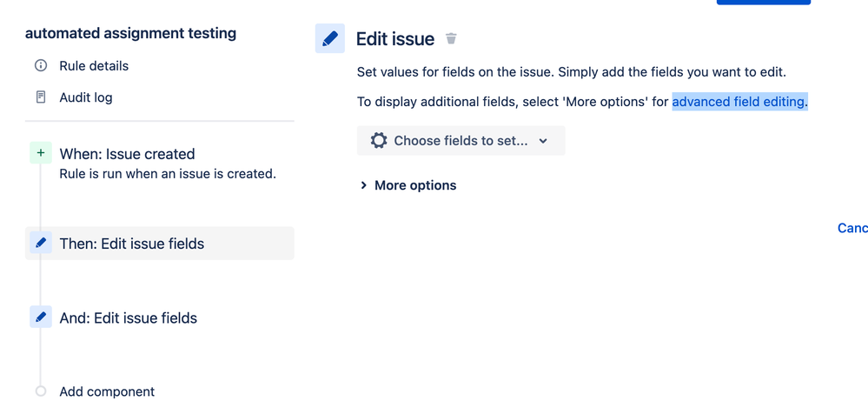Viewport: 868px width, 401px height.
Task: Click the trash icon beside Edit issue
Action: point(451,39)
